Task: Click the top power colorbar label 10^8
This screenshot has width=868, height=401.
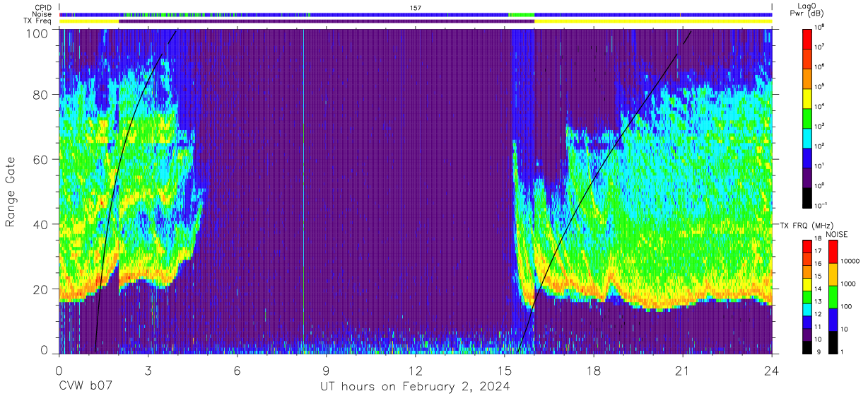Action: click(820, 27)
